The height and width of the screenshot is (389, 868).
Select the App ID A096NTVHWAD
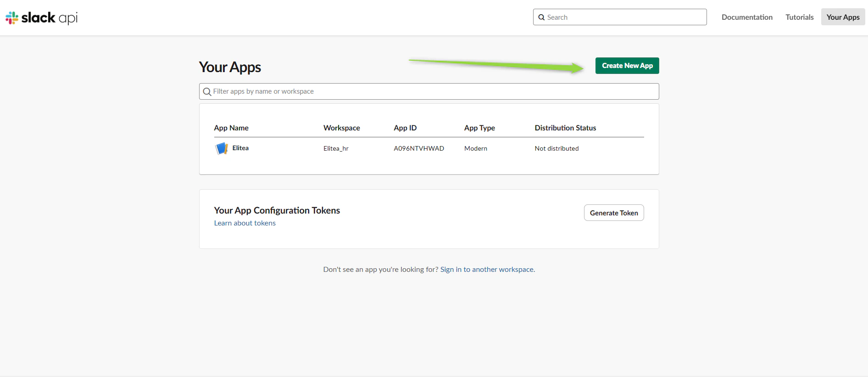tap(419, 148)
